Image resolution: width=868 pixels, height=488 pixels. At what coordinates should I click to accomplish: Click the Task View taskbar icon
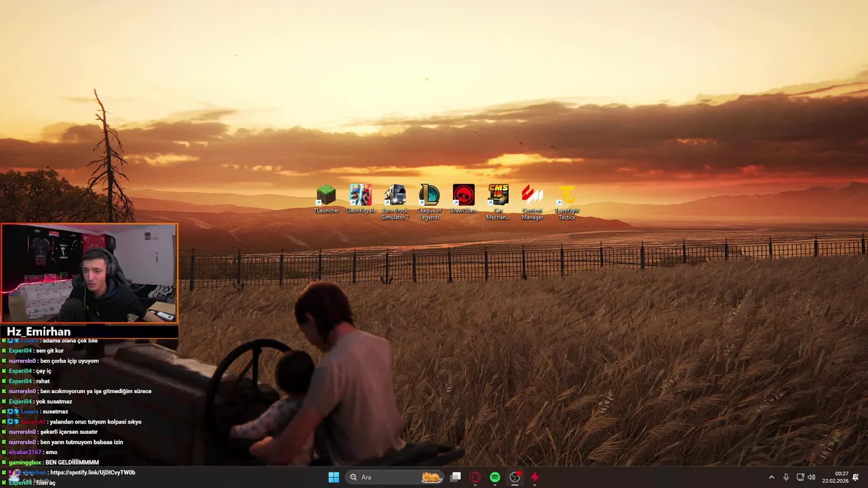coord(456,477)
